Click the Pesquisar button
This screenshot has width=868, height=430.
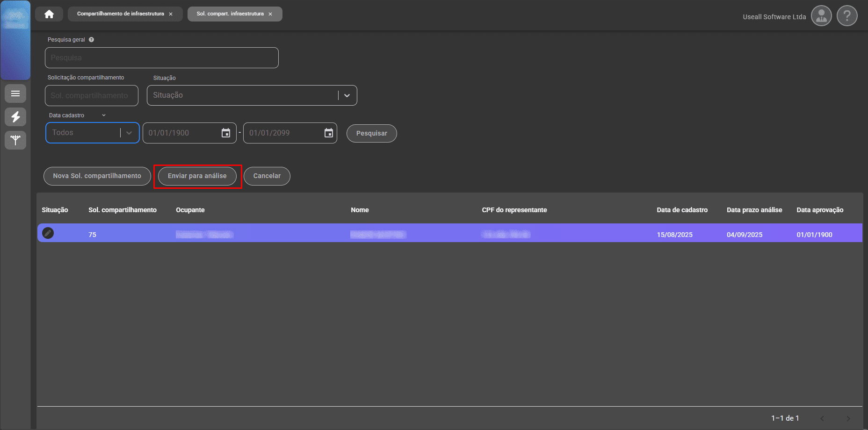coord(371,133)
